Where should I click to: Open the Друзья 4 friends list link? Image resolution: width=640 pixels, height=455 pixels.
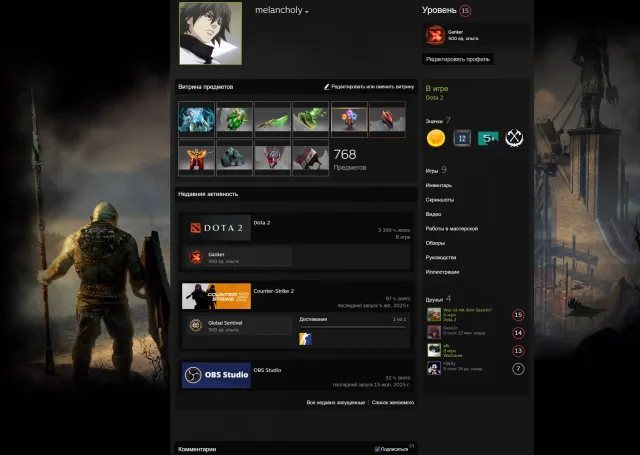coord(438,299)
